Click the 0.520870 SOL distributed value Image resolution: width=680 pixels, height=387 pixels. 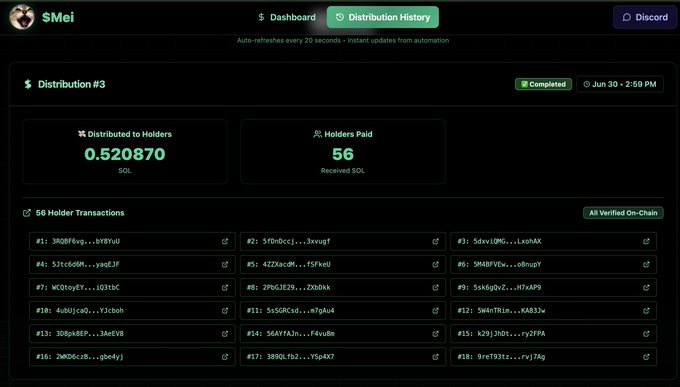tap(125, 154)
